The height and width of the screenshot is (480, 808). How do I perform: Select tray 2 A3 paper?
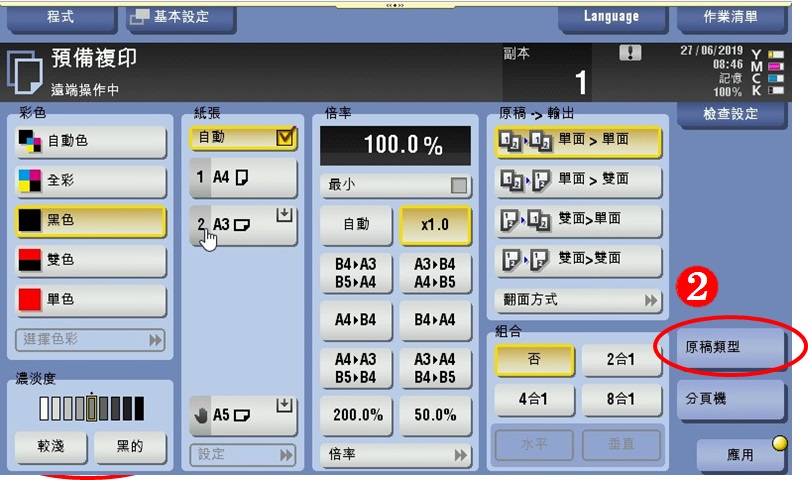click(x=243, y=225)
